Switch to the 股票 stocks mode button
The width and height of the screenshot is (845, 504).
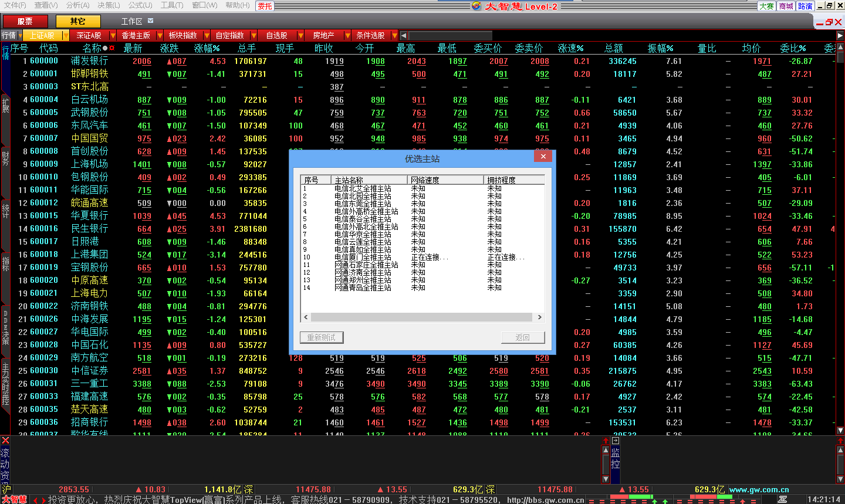(x=25, y=21)
